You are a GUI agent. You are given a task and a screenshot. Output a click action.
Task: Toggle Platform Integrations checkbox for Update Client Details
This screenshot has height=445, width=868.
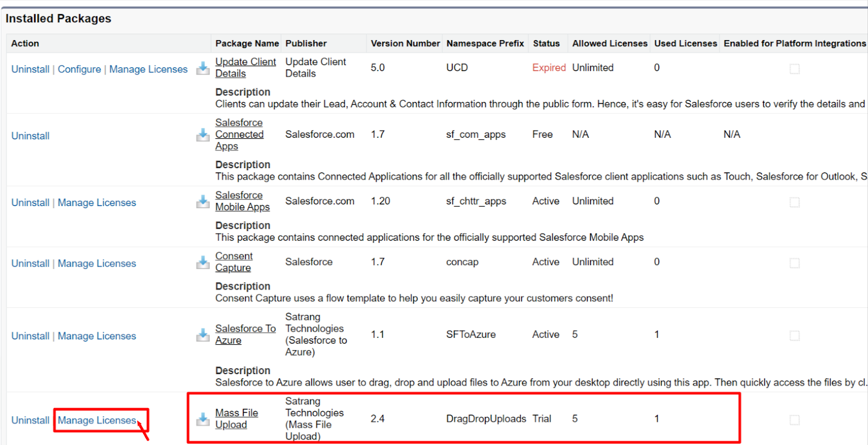click(x=795, y=69)
